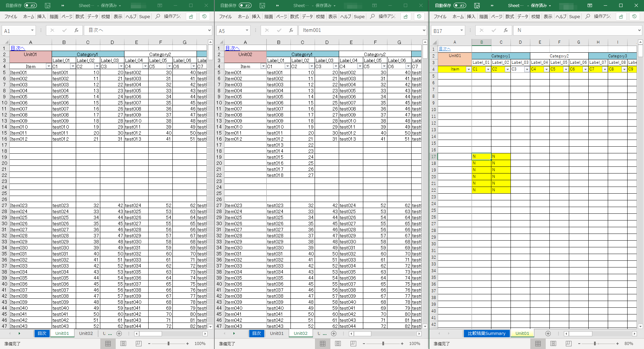Click the Share icon in the left Excel window
Screen dimensions: 644x349
pyautogui.click(x=191, y=16)
